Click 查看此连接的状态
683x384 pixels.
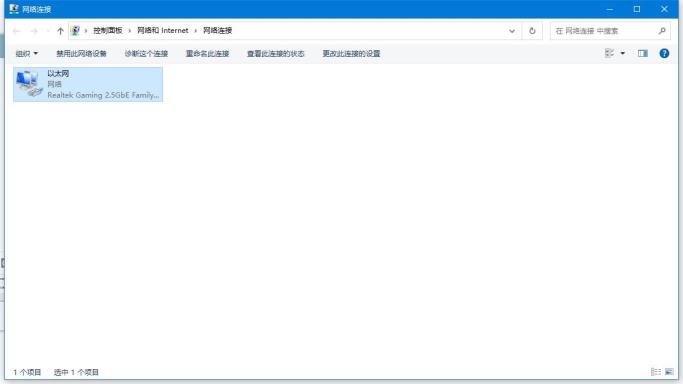pyautogui.click(x=275, y=54)
